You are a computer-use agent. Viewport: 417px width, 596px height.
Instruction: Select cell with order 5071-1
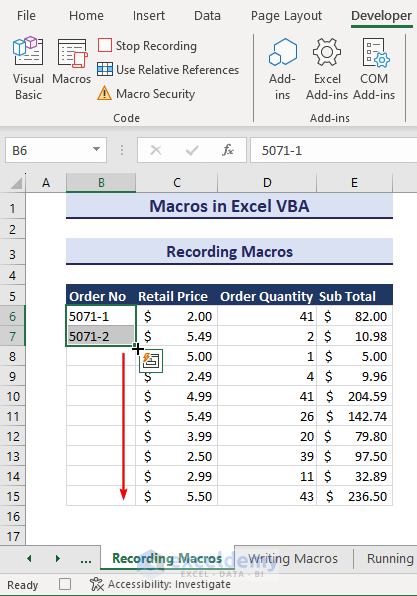pyautogui.click(x=101, y=316)
